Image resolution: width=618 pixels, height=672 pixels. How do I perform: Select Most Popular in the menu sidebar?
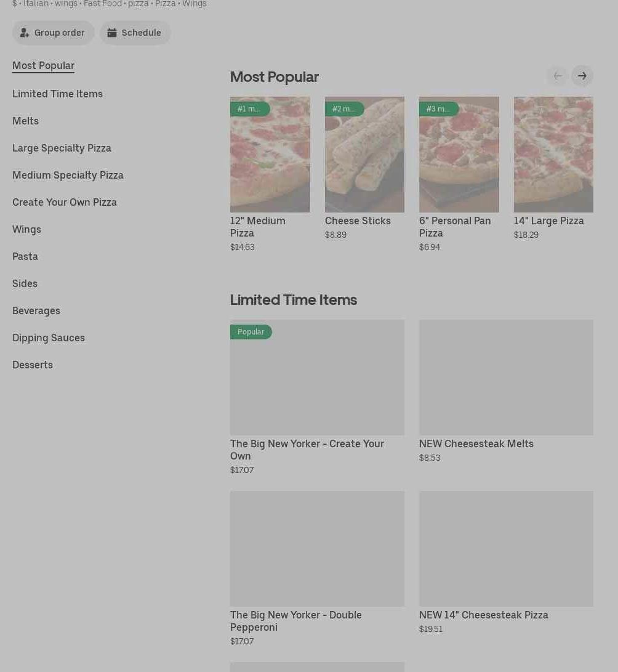click(x=43, y=65)
